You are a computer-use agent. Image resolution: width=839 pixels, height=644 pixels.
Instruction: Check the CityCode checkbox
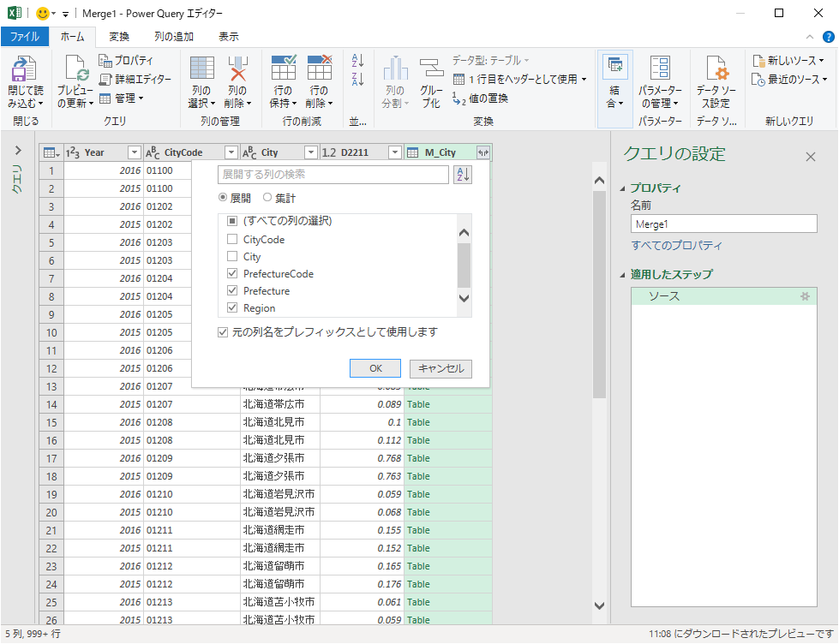point(232,240)
